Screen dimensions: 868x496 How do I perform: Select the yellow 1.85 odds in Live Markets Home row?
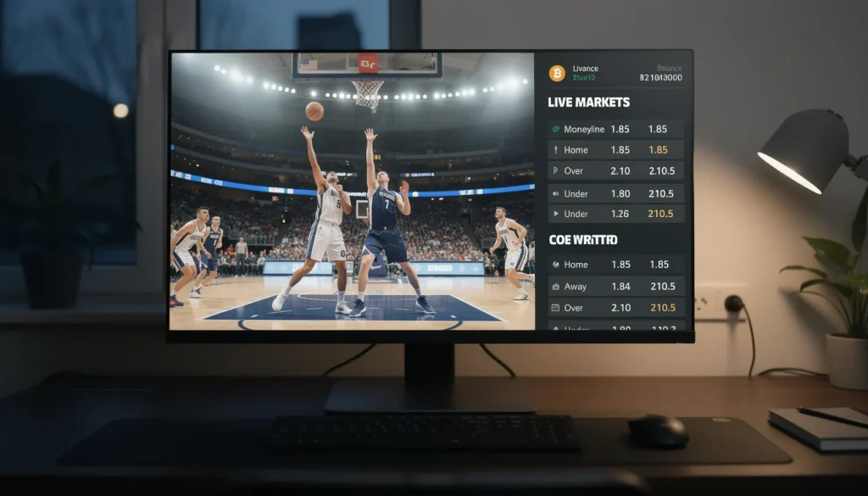658,150
